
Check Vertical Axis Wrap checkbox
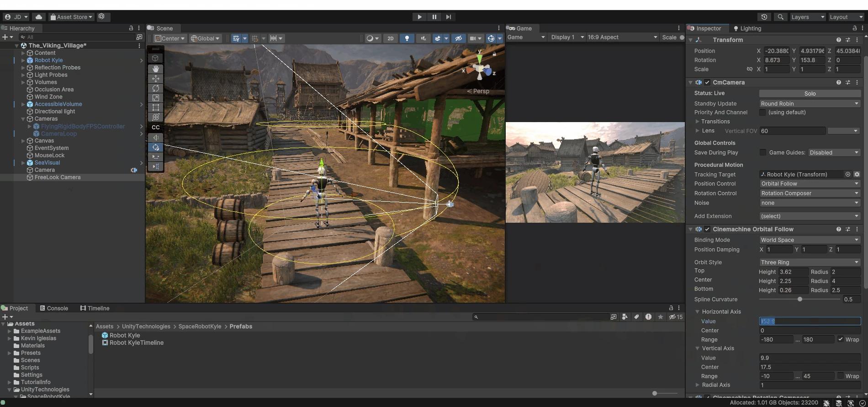click(840, 376)
